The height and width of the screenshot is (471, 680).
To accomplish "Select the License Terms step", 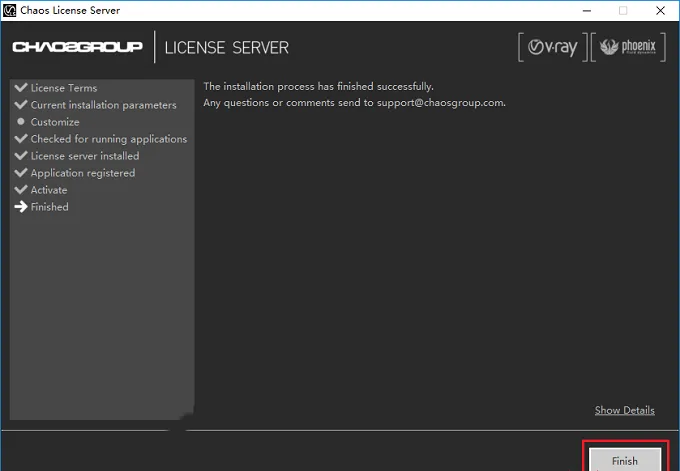I will tap(56, 88).
